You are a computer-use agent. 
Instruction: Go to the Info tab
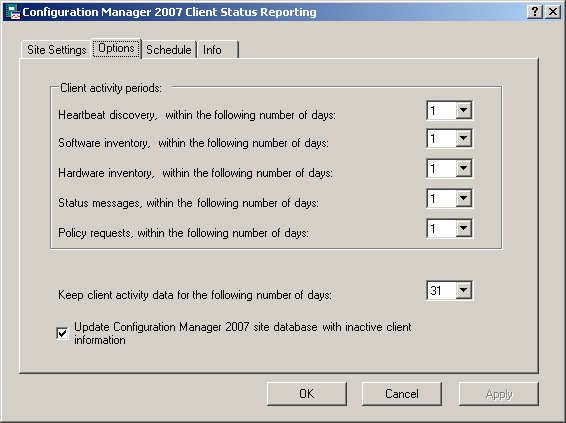pyautogui.click(x=218, y=50)
